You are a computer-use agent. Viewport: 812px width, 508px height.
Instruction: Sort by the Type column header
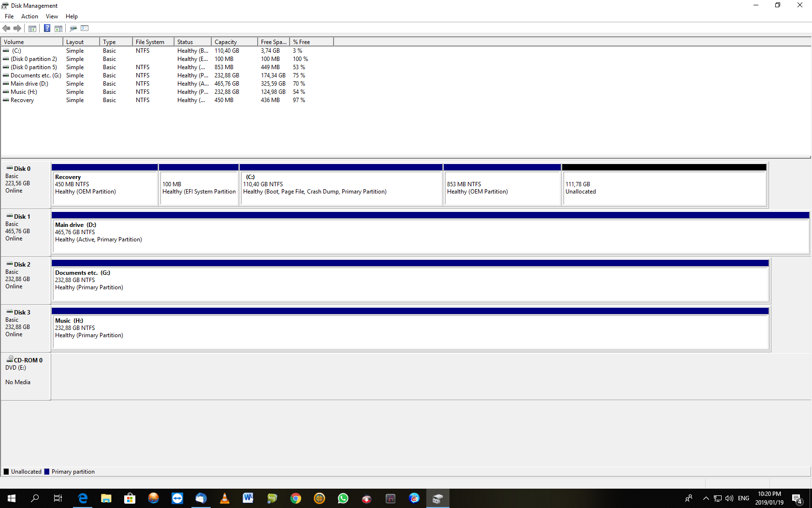click(116, 42)
